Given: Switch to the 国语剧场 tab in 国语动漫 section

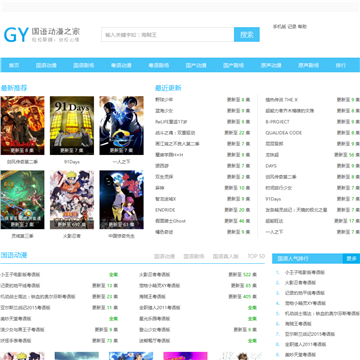Looking at the screenshot, I should point(194,256).
